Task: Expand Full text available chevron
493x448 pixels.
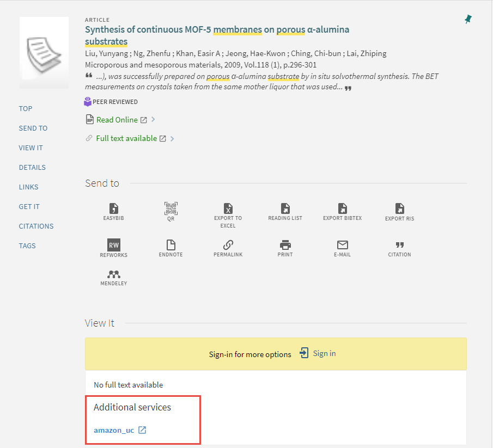Action: (172, 139)
